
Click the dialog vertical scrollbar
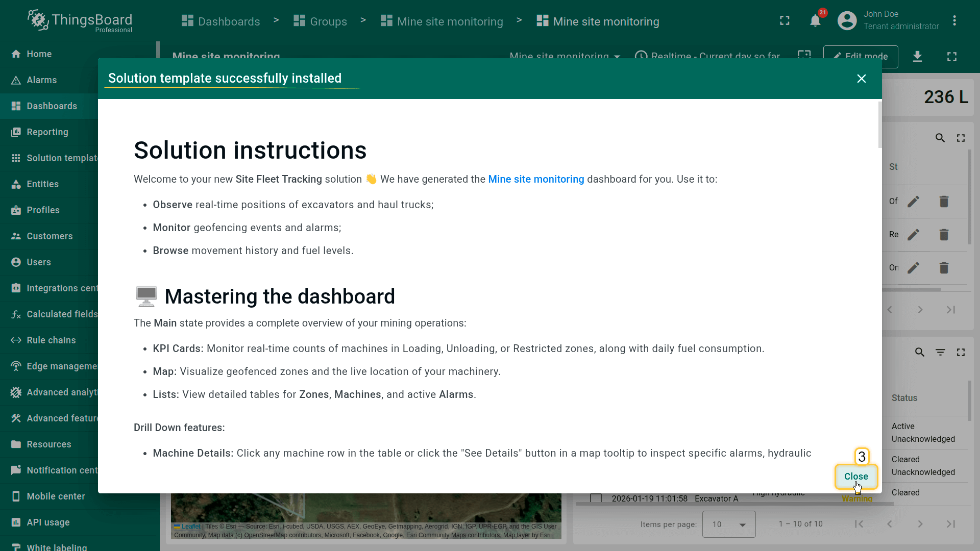click(x=879, y=125)
